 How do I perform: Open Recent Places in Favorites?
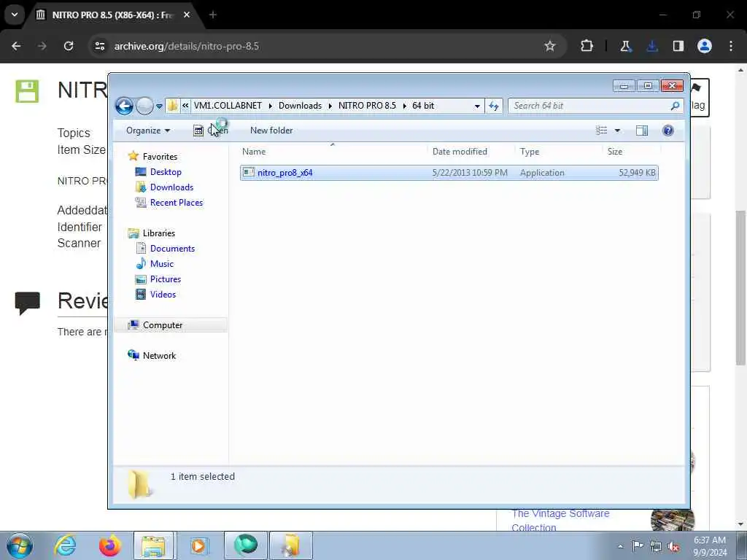pyautogui.click(x=177, y=203)
